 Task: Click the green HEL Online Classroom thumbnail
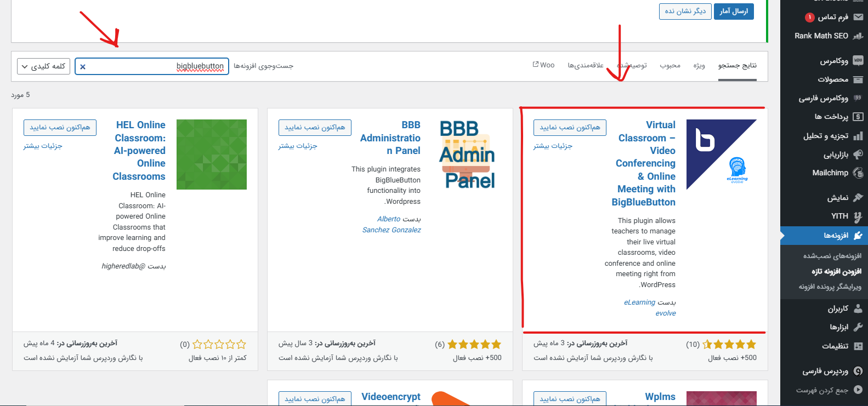[x=212, y=155]
